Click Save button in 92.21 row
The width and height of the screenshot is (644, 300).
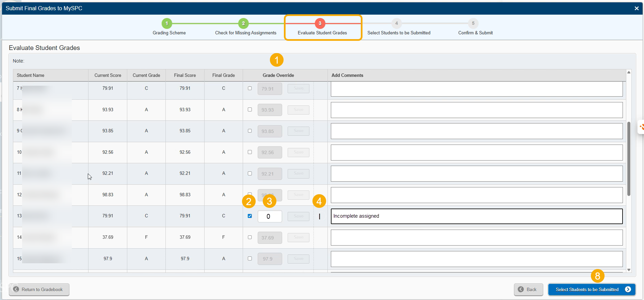299,173
